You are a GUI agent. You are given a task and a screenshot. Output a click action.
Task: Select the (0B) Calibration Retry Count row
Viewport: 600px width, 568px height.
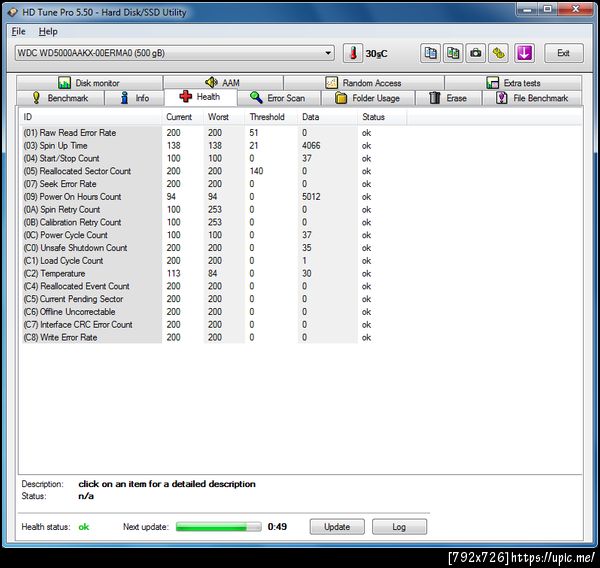tap(214, 222)
